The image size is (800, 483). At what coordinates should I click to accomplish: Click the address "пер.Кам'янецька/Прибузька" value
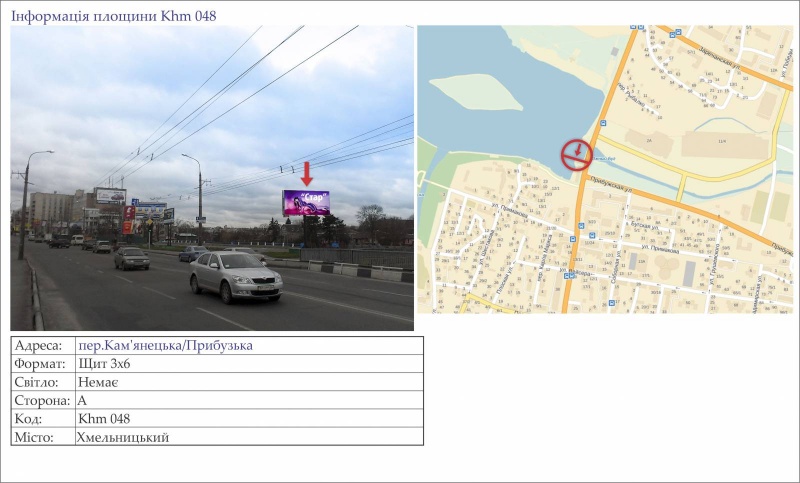click(x=165, y=346)
